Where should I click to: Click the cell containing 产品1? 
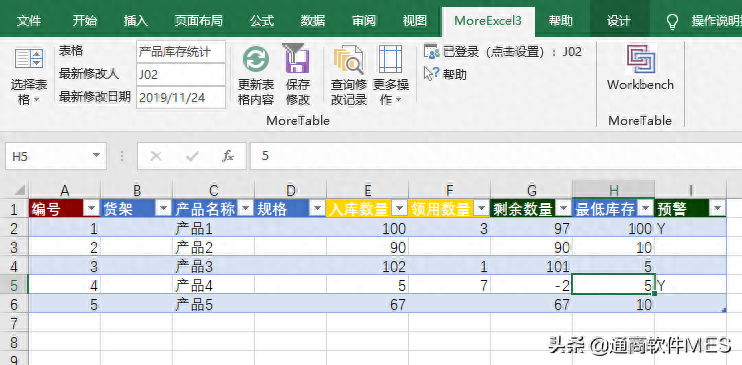tap(213, 229)
